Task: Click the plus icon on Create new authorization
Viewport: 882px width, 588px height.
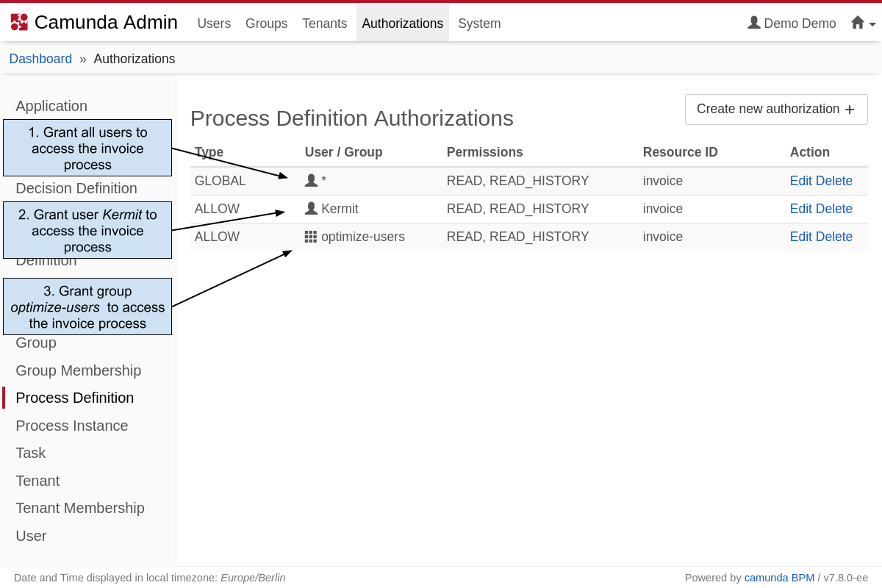Action: click(850, 109)
